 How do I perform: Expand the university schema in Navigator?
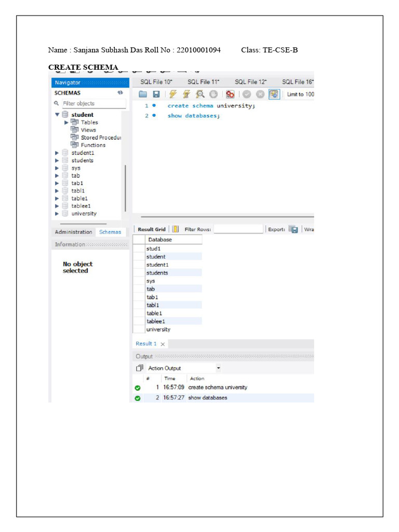pos(57,214)
